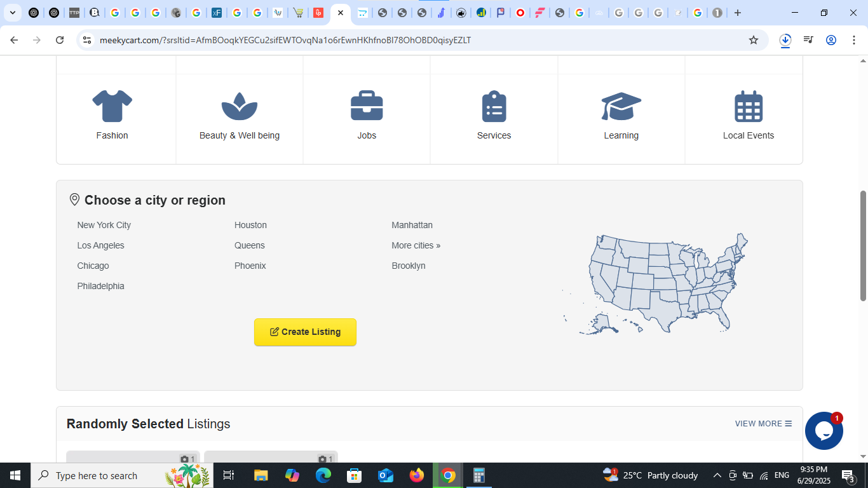The height and width of the screenshot is (488, 868).
Task: Reload the page with refresh icon
Action: click(x=60, y=40)
